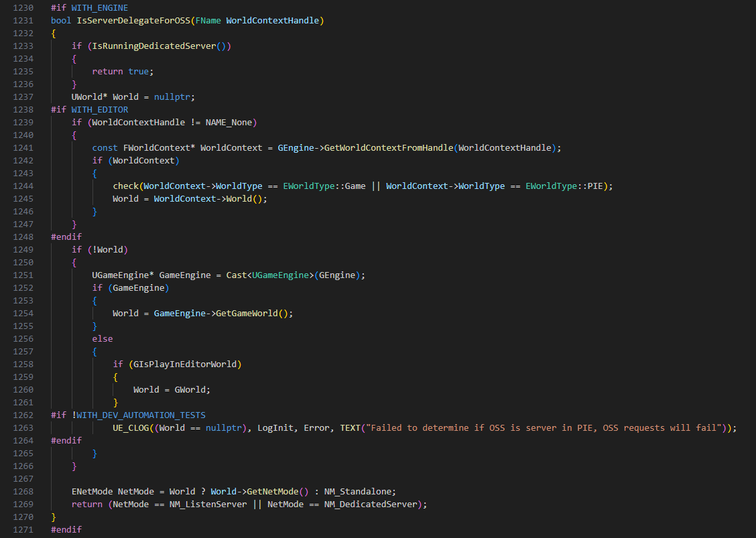Image resolution: width=756 pixels, height=538 pixels.
Task: Click line number 1248 in the gutter
Action: 23,237
